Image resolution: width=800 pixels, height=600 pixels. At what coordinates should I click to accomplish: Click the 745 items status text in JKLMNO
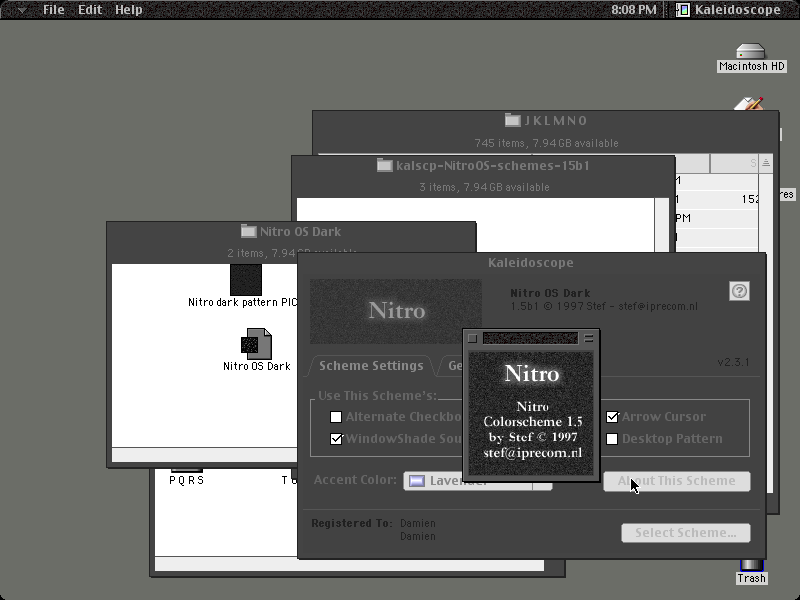pyautogui.click(x=546, y=143)
